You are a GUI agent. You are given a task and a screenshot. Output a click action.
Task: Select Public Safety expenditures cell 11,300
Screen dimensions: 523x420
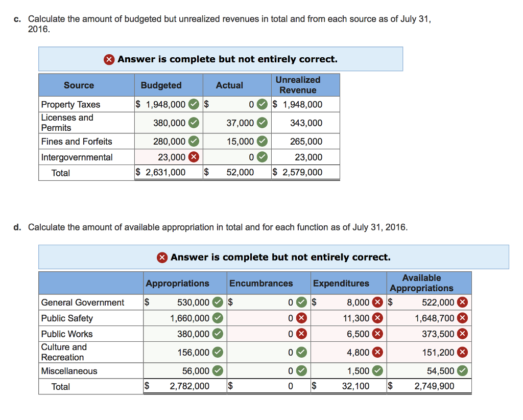[349, 318]
